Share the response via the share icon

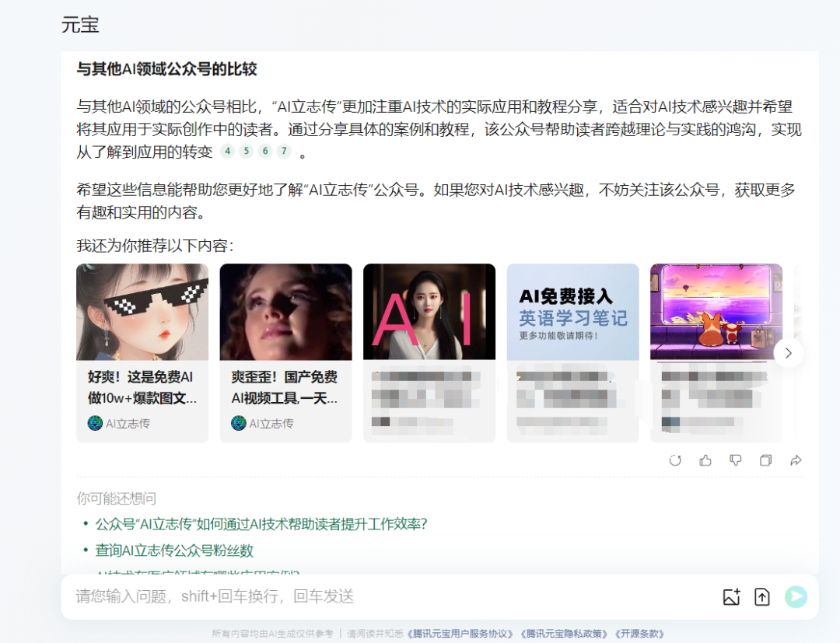point(796,460)
